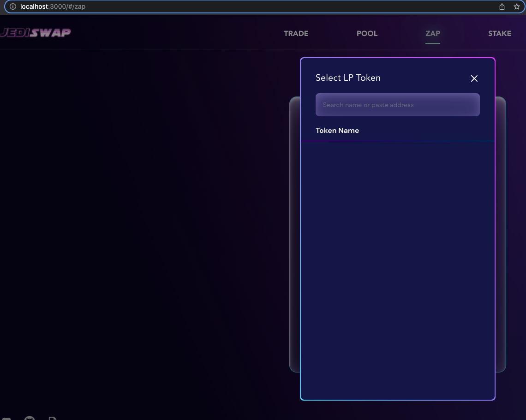Toggle the bookmark star for this page
526x420 pixels.
516,6
